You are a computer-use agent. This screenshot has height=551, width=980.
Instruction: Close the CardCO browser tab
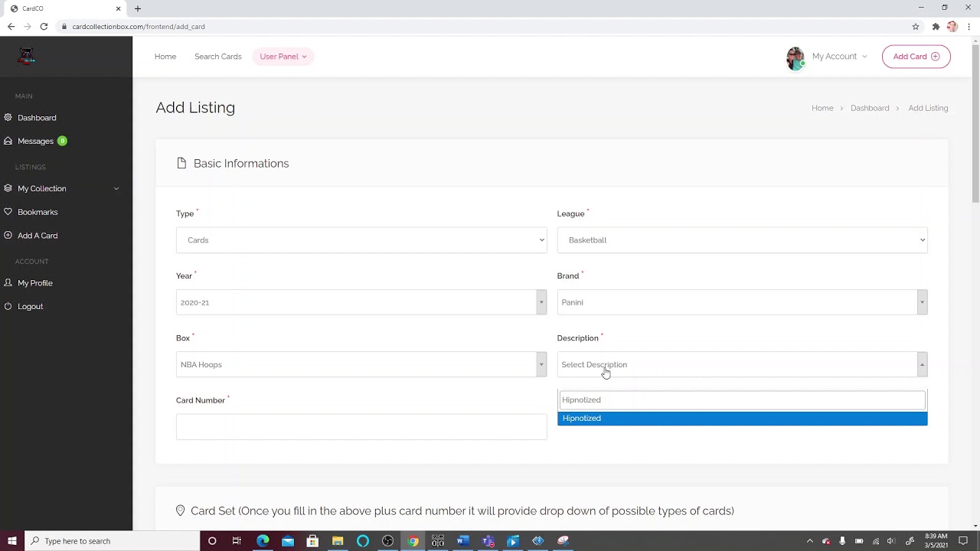[x=118, y=8]
